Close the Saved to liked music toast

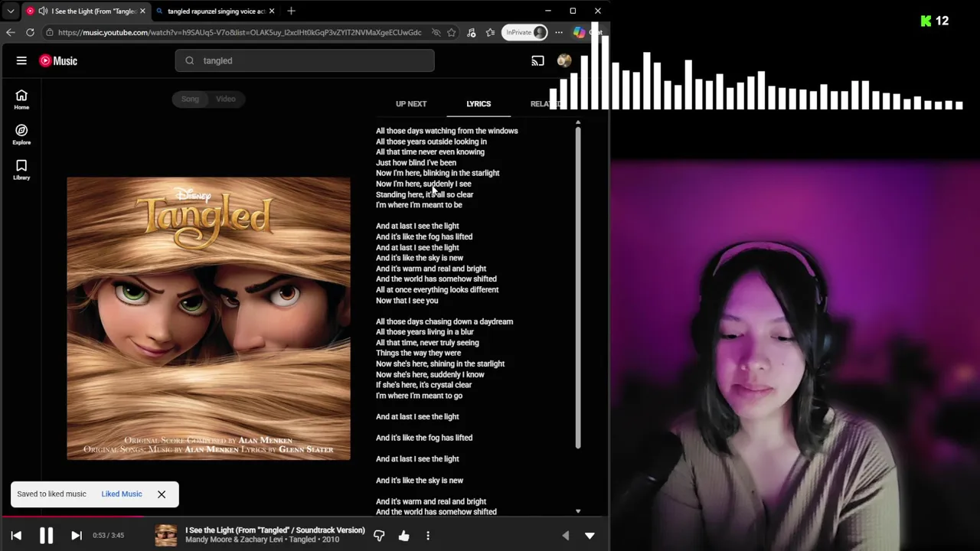pos(162,494)
